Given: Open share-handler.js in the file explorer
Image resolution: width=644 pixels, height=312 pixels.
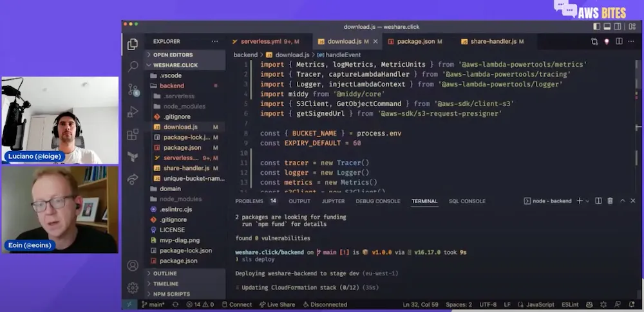Looking at the screenshot, I should 185,169.
